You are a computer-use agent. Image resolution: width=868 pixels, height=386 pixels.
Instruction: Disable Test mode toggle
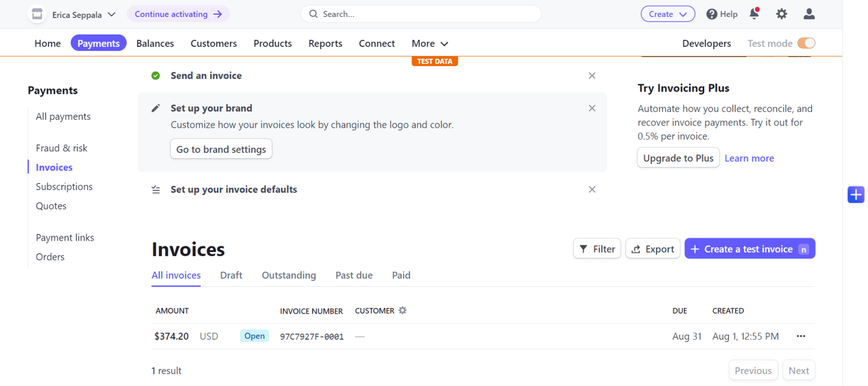(x=807, y=42)
